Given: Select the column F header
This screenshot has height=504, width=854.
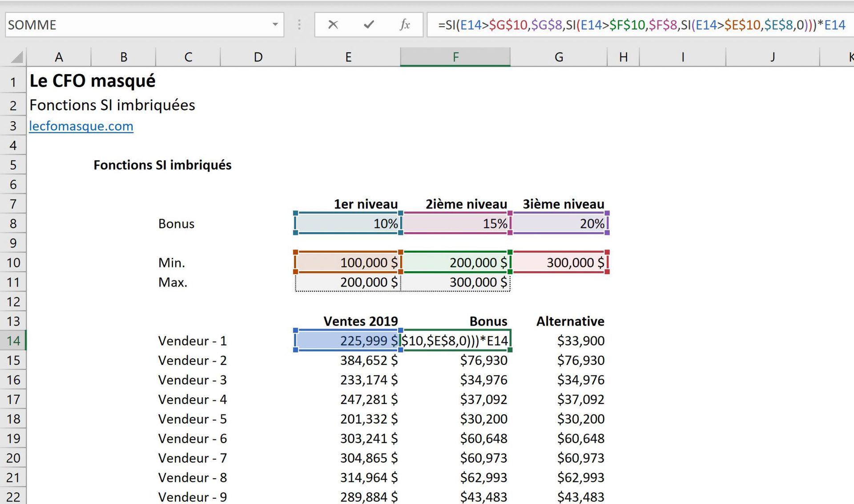Looking at the screenshot, I should 455,57.
